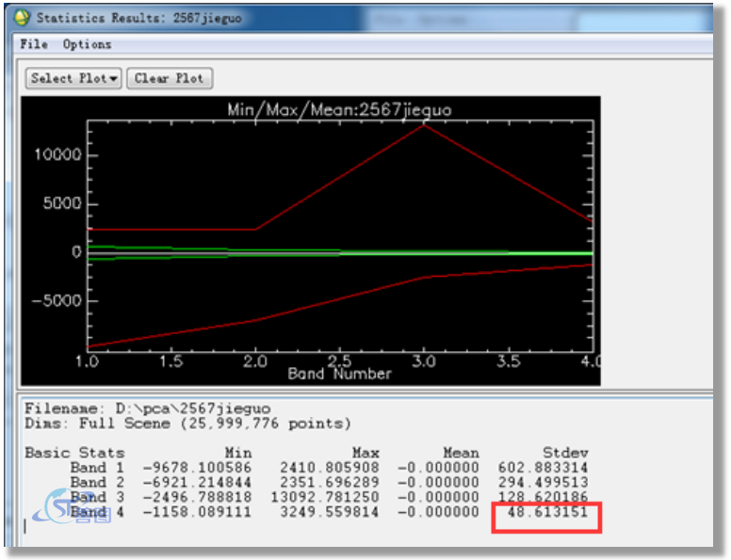The image size is (731, 560).
Task: Click the Band 1 row label
Action: click(x=97, y=467)
